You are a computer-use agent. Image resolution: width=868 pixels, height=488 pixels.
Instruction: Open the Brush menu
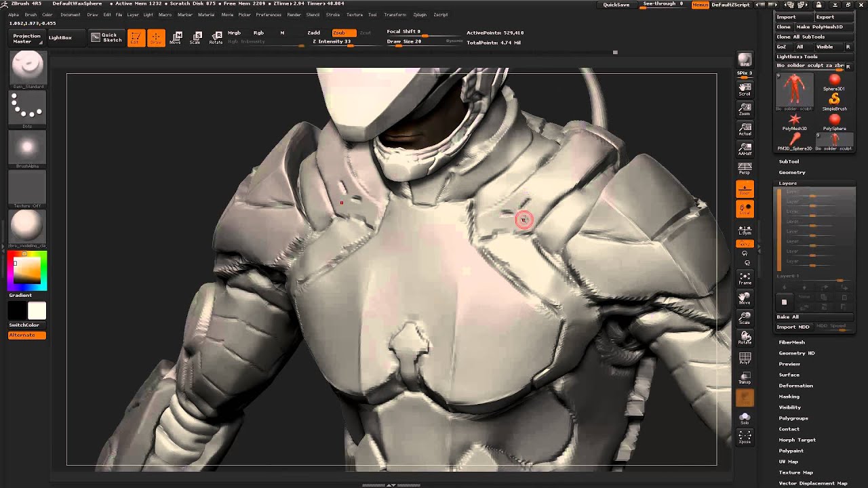tap(31, 14)
